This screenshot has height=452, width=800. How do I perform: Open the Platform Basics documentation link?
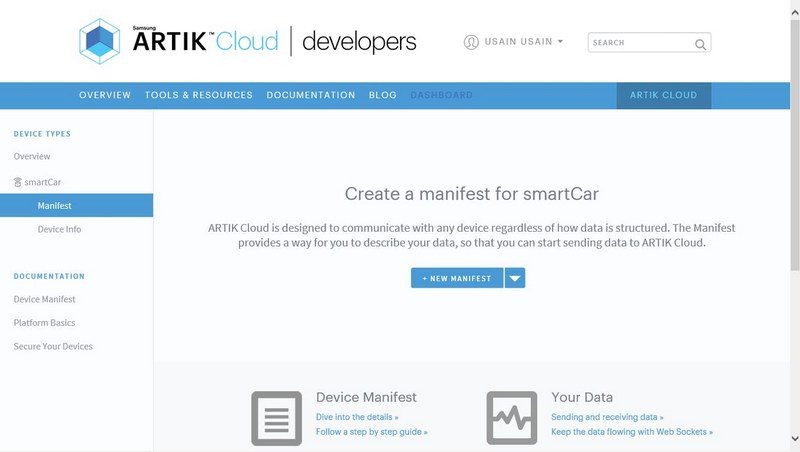pos(44,323)
